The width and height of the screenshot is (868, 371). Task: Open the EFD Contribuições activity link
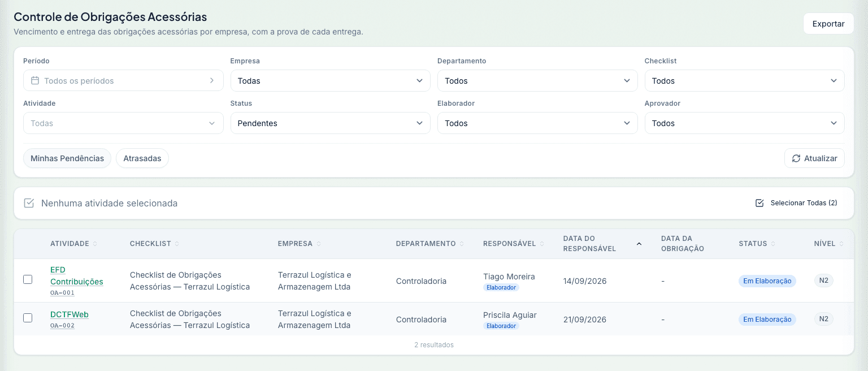tap(77, 275)
